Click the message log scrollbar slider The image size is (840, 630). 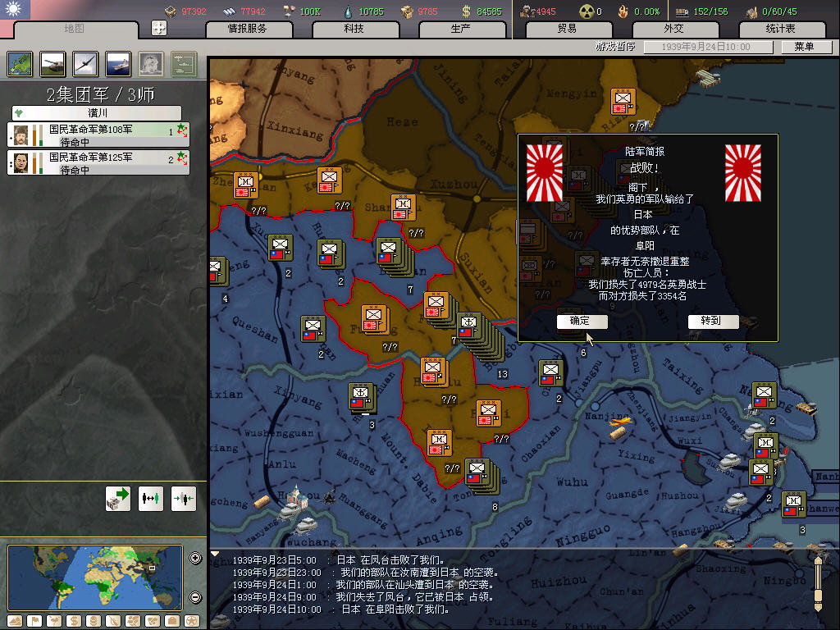[818, 596]
